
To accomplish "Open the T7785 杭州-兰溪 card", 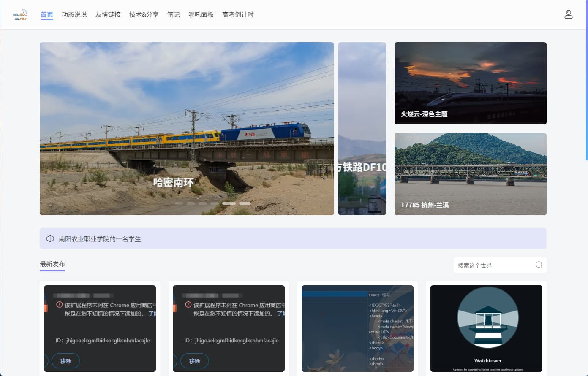I will pos(470,174).
